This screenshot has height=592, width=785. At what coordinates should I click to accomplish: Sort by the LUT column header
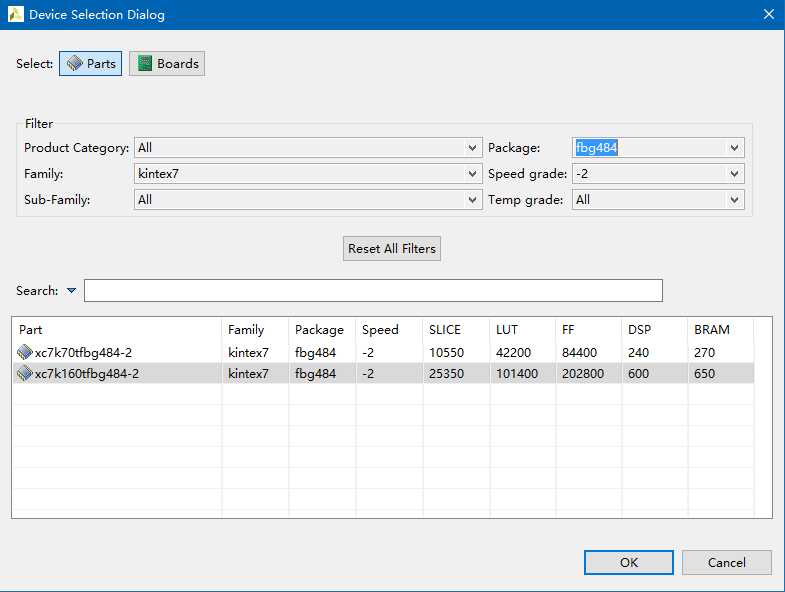[523, 330]
